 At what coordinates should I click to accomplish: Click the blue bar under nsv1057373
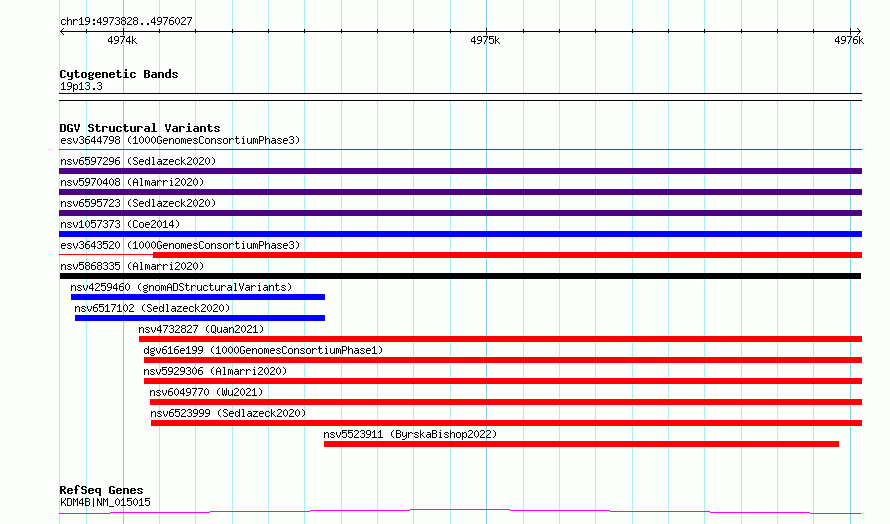click(x=460, y=234)
